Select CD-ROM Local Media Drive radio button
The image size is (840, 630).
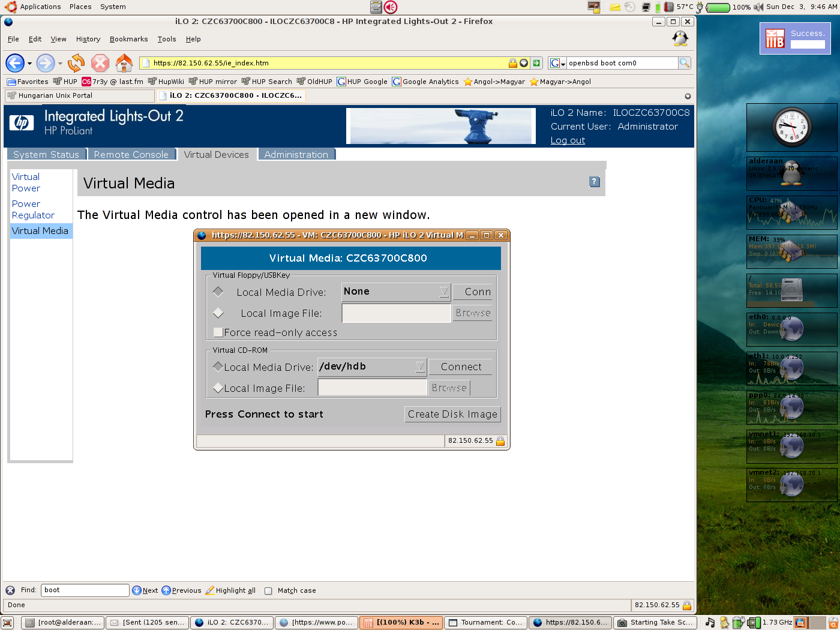(x=218, y=367)
